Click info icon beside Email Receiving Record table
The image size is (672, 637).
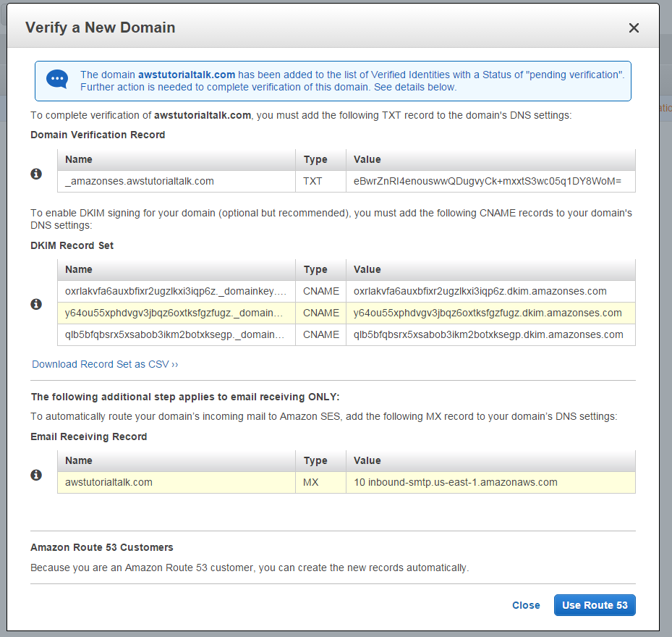(x=36, y=475)
